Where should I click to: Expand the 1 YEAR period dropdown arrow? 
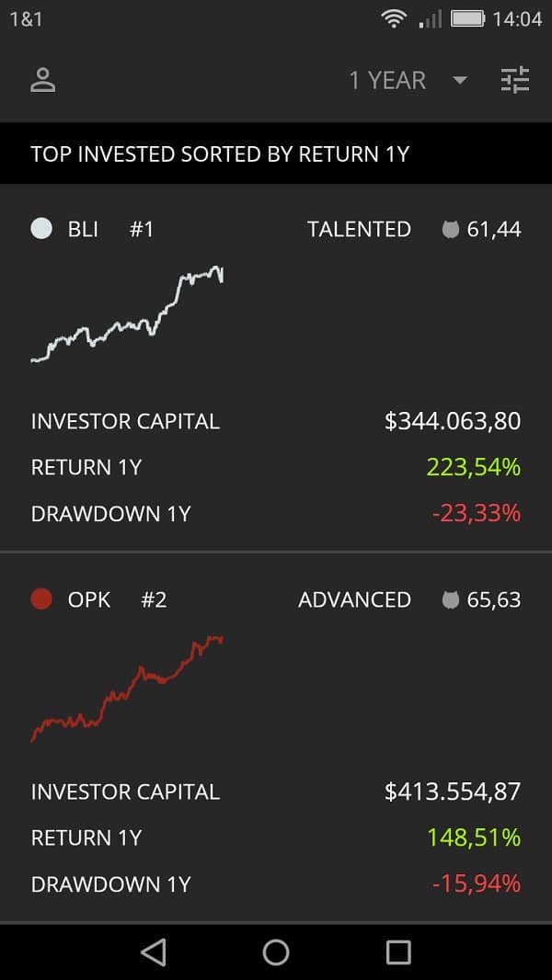[460, 80]
